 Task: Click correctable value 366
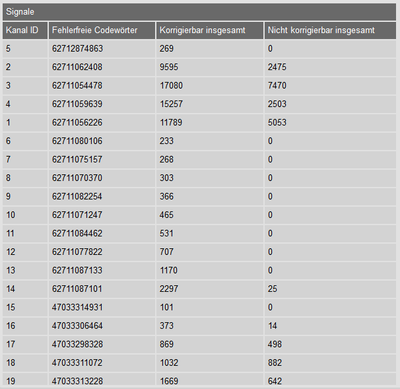pyautogui.click(x=166, y=197)
